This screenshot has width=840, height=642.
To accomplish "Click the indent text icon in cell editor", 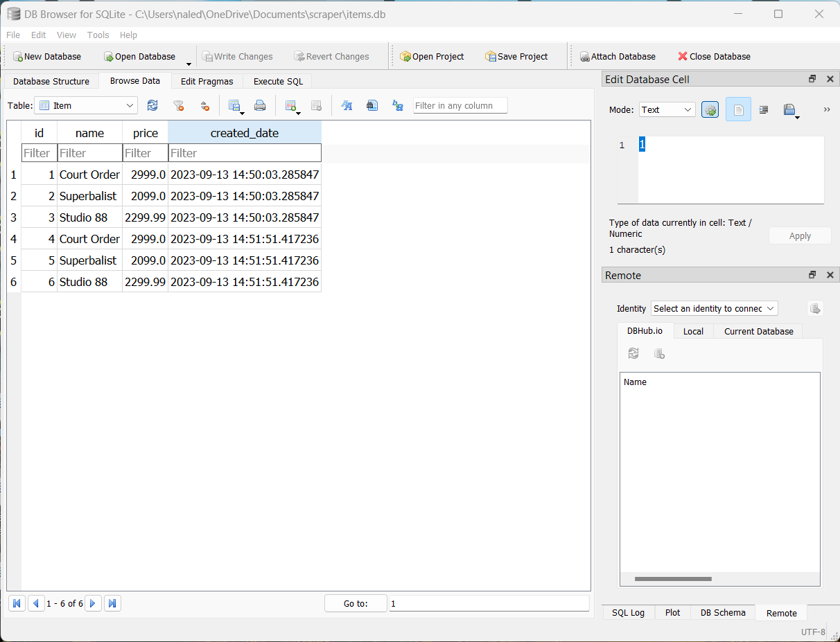I will [x=764, y=109].
